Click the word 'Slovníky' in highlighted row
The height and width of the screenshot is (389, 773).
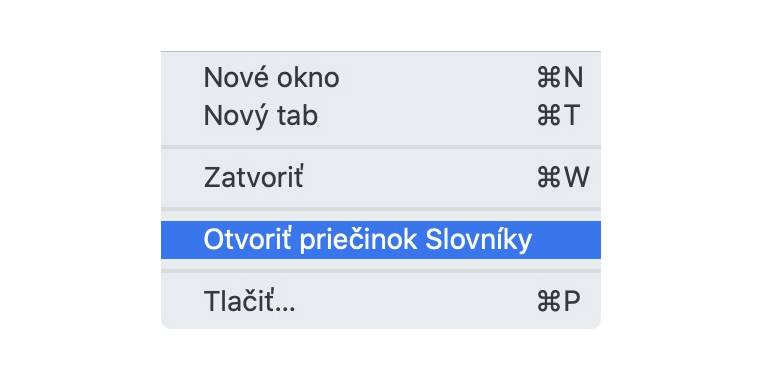tap(478, 241)
